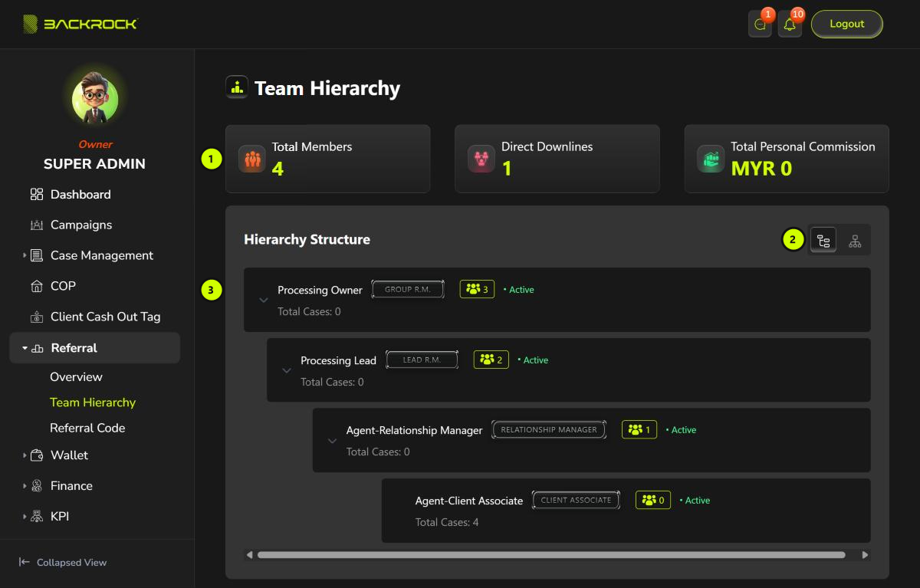920x588 pixels.
Task: Collapse the Processing Lead row chevron
Action: 287,370
